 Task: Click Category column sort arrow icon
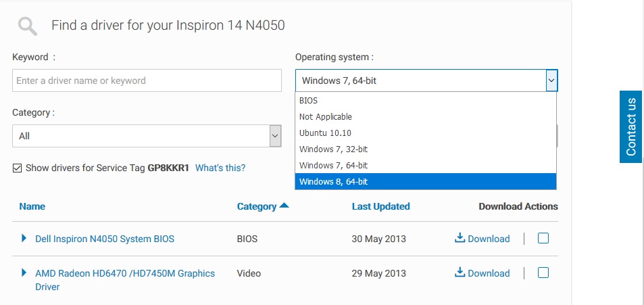point(284,206)
